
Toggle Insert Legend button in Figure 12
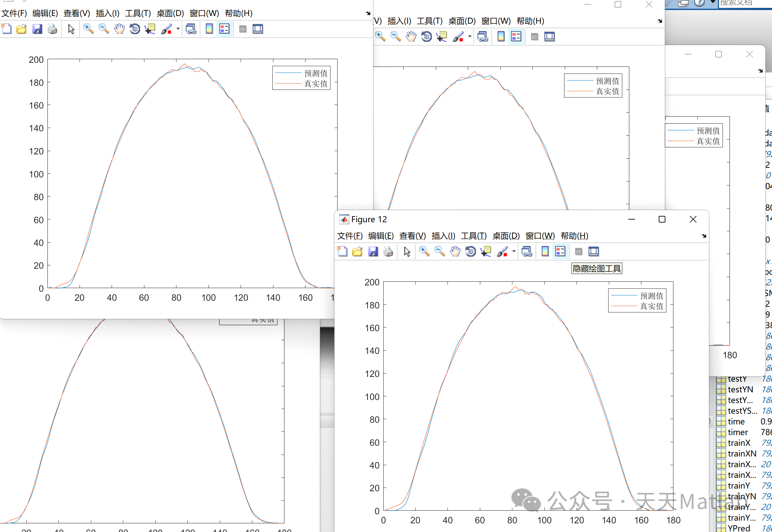[560, 251]
